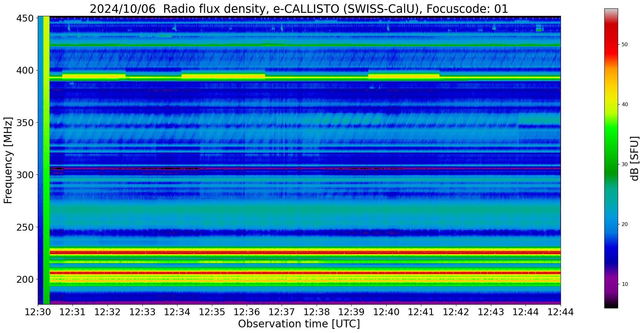Viewport: 644px width, 333px height.
Task: Click the 12:39 time tick label
Action: click(352, 312)
